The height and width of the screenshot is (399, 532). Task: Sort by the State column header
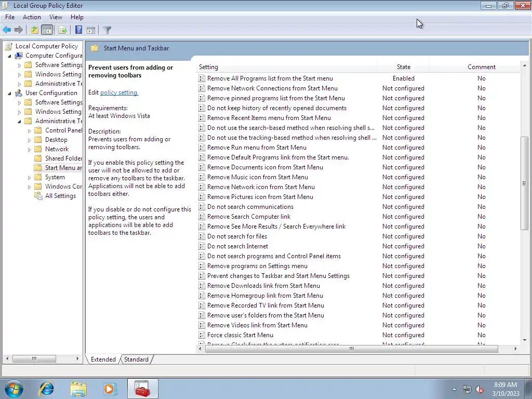403,67
